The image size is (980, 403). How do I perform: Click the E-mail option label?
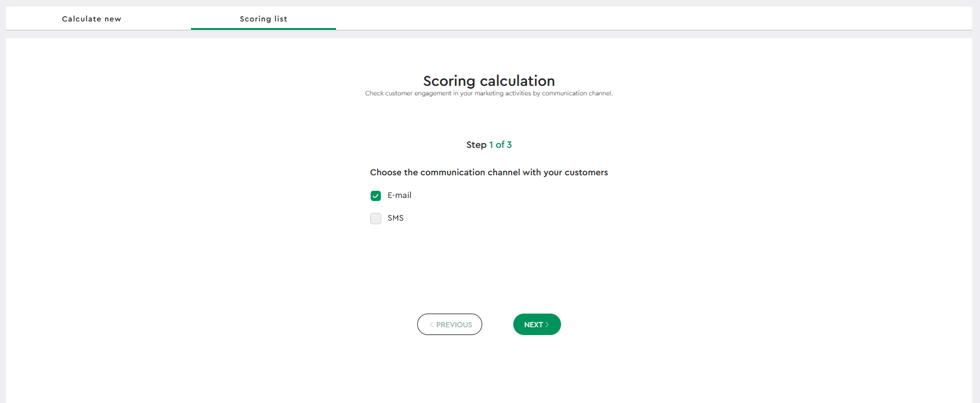pos(399,195)
